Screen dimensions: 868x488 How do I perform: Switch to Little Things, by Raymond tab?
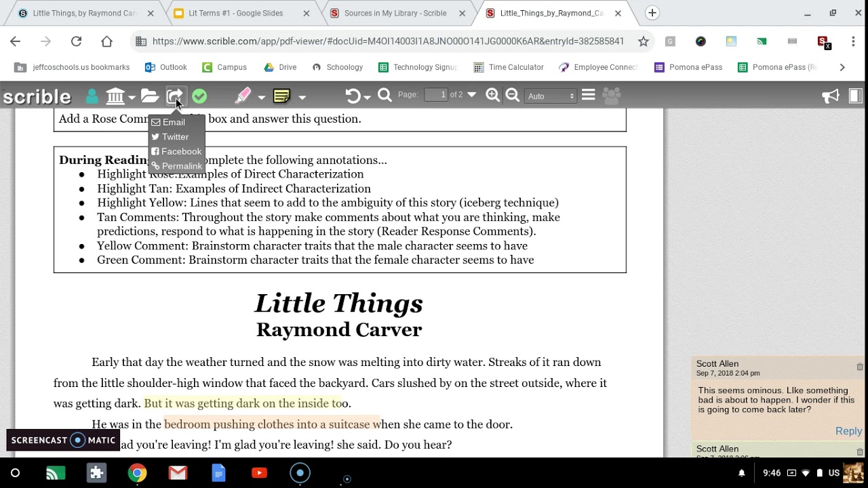(x=85, y=13)
